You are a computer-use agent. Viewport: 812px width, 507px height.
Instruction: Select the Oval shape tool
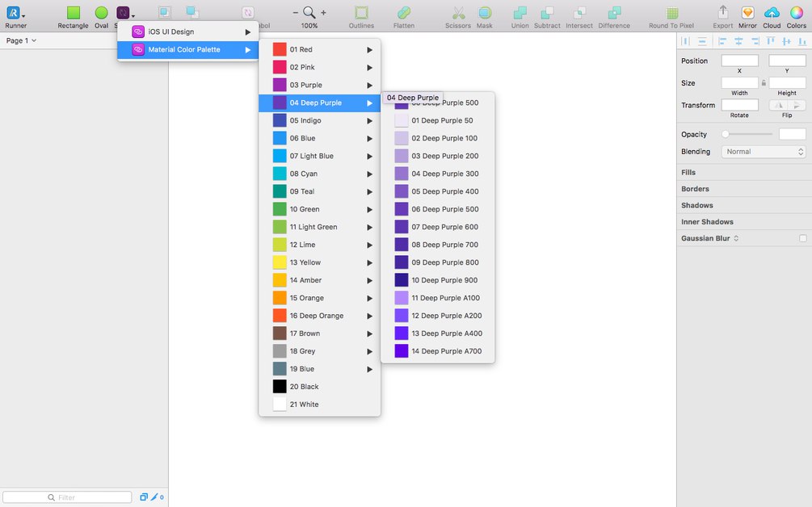click(102, 13)
